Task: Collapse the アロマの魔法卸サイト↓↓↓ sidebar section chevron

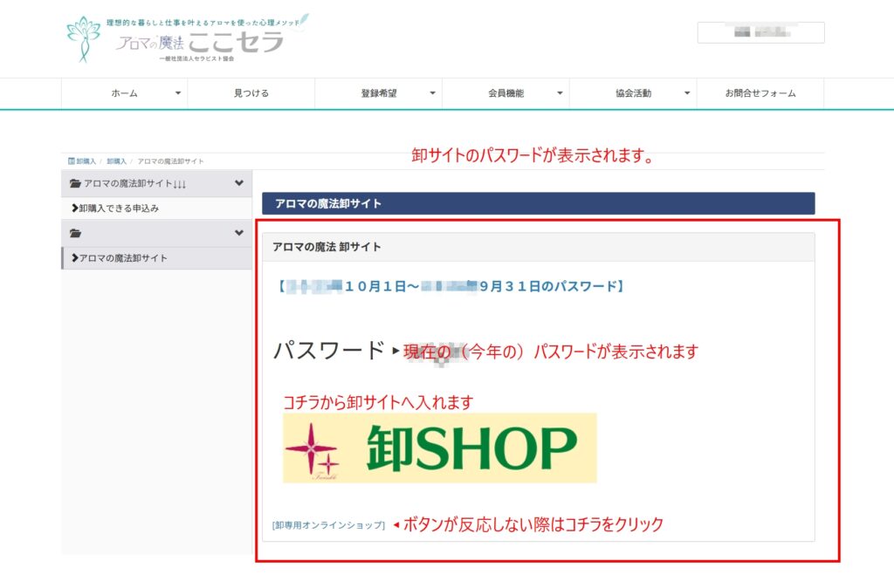Action: (239, 183)
